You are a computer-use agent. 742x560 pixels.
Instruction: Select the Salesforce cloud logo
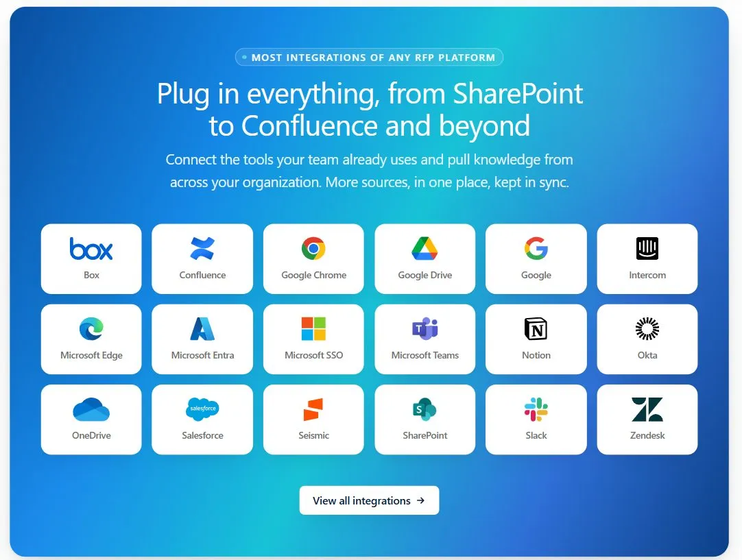coord(202,409)
